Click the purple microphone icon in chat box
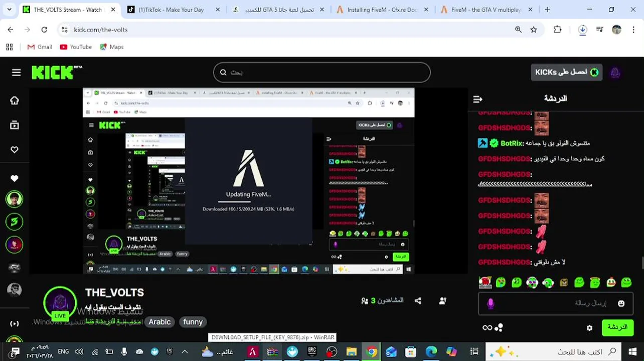The image size is (644, 361). click(491, 303)
